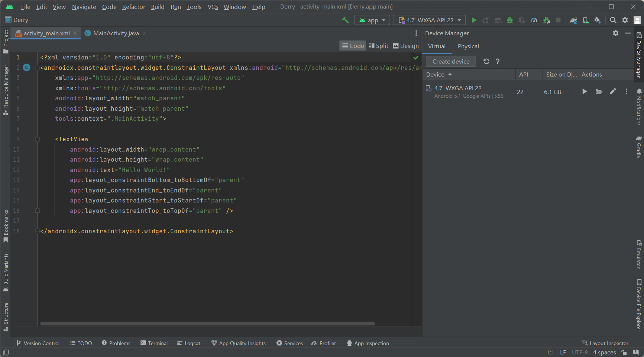
Task: Click Attach Debugger to Android Process icon
Action: pos(546,20)
